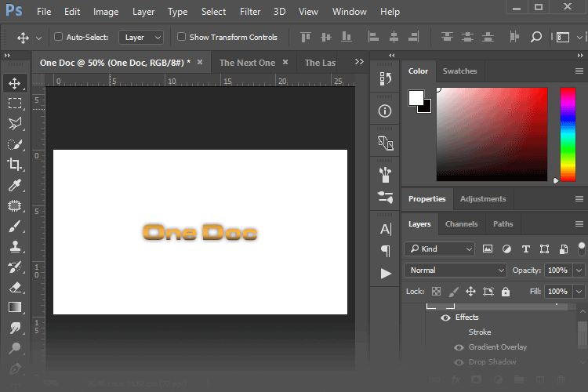588x392 pixels.
Task: Switch to The Next One document tab
Action: [x=247, y=63]
